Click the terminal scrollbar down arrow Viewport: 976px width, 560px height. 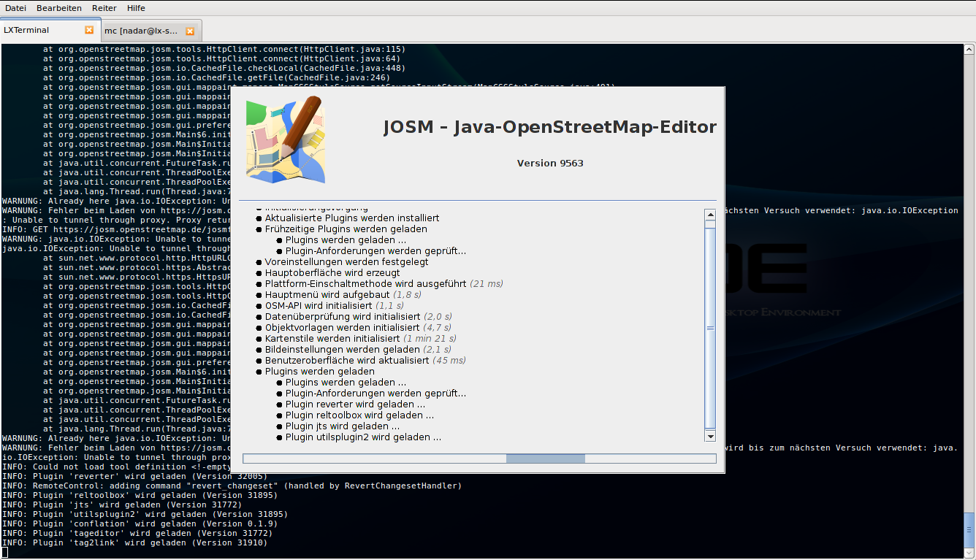[x=969, y=553]
